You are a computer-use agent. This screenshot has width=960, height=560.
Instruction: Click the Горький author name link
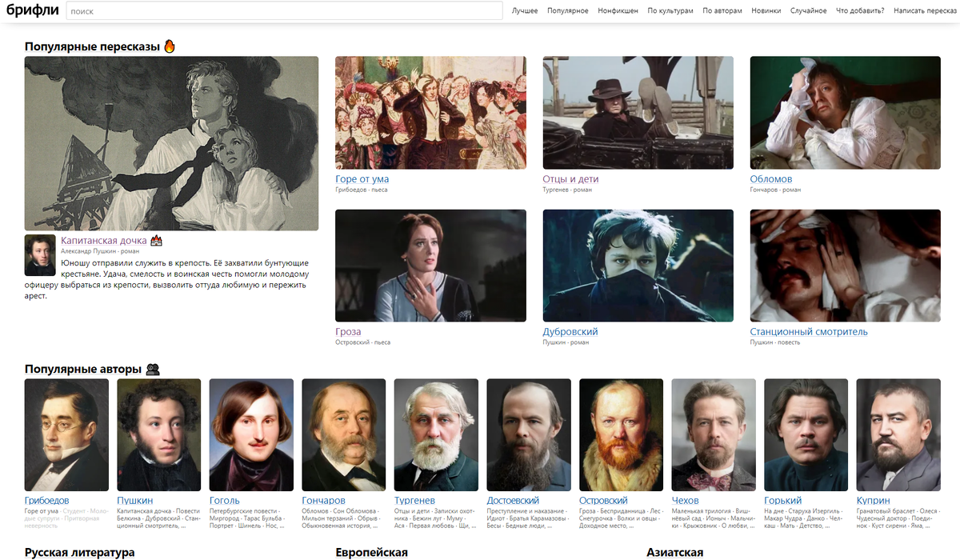[783, 501]
